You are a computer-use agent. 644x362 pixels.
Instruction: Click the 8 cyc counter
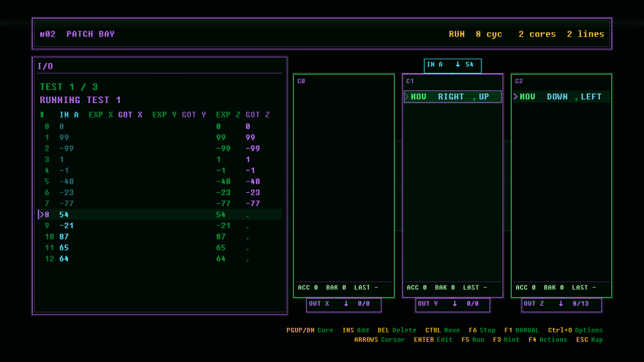click(x=489, y=34)
